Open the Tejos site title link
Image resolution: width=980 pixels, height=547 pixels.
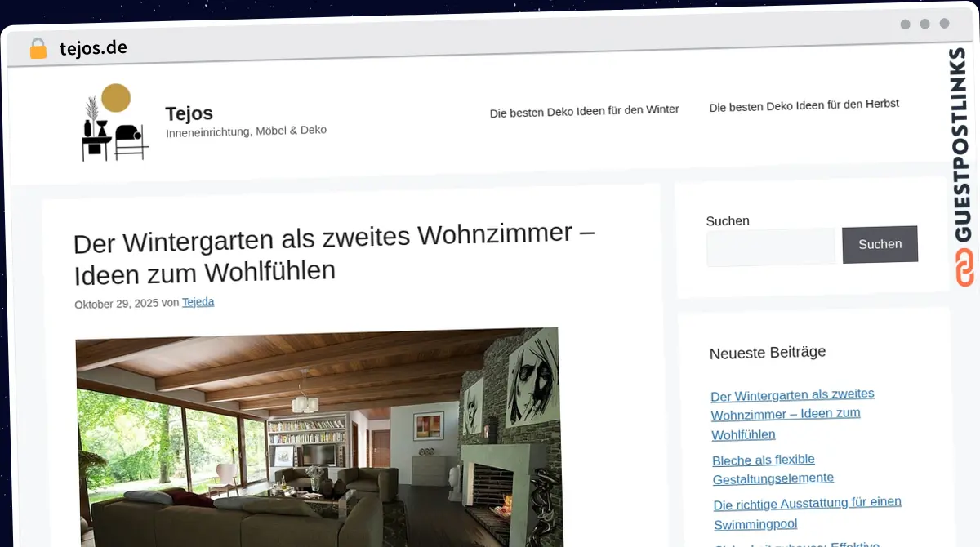tap(189, 113)
